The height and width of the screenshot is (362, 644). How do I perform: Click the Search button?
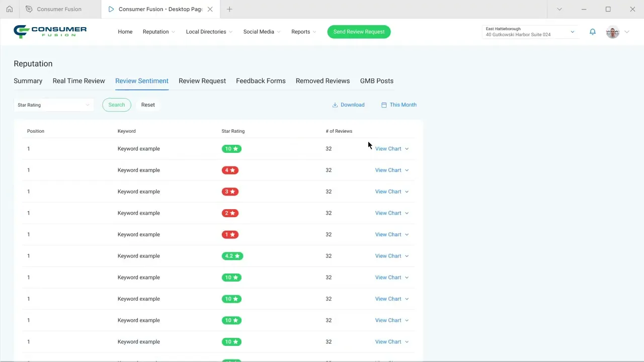tap(117, 105)
